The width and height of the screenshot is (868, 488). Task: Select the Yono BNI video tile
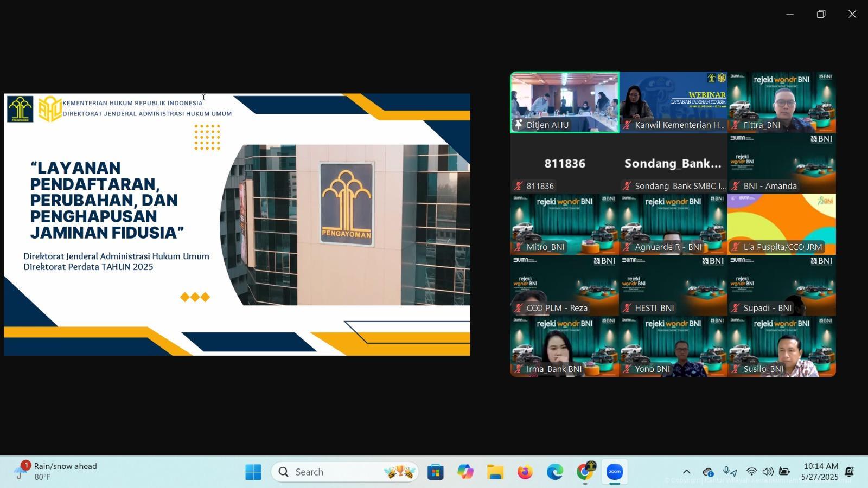pyautogui.click(x=673, y=346)
